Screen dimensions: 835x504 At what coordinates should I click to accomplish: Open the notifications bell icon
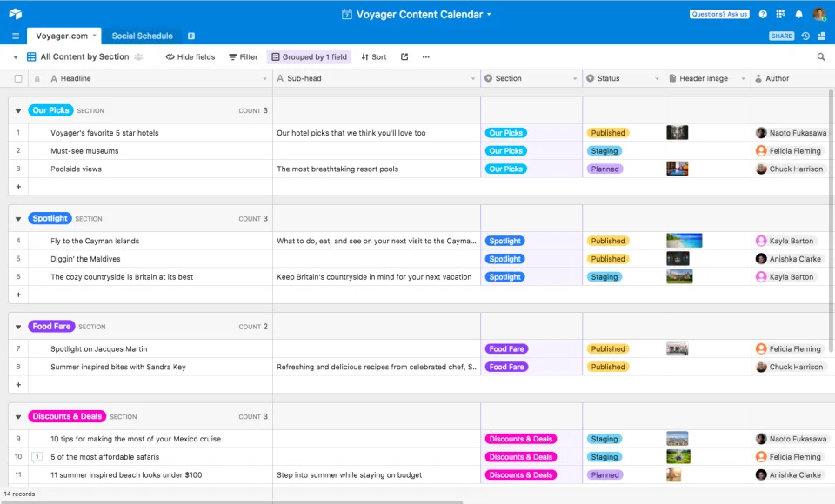tap(798, 15)
